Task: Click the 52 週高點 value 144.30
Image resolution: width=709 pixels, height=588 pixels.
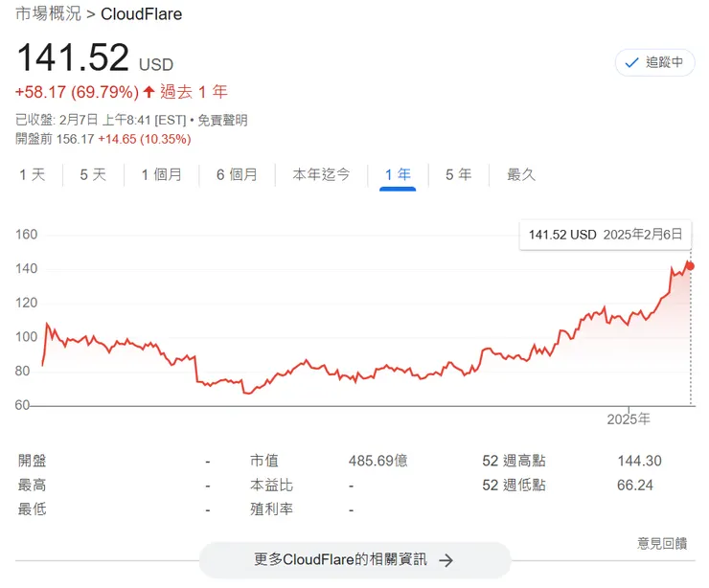Action: tap(639, 461)
